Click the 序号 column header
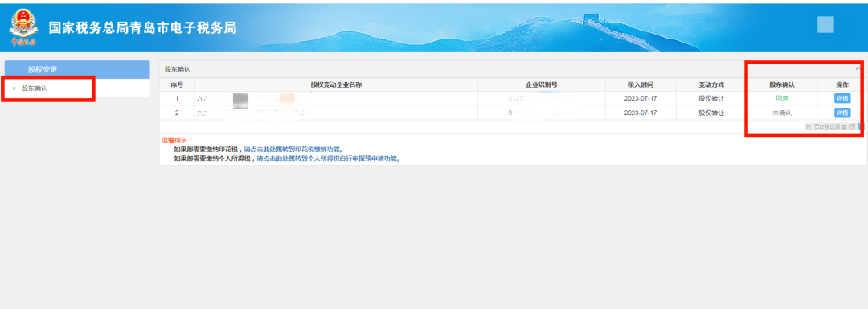Viewport: 868px width, 309px height. [x=177, y=84]
